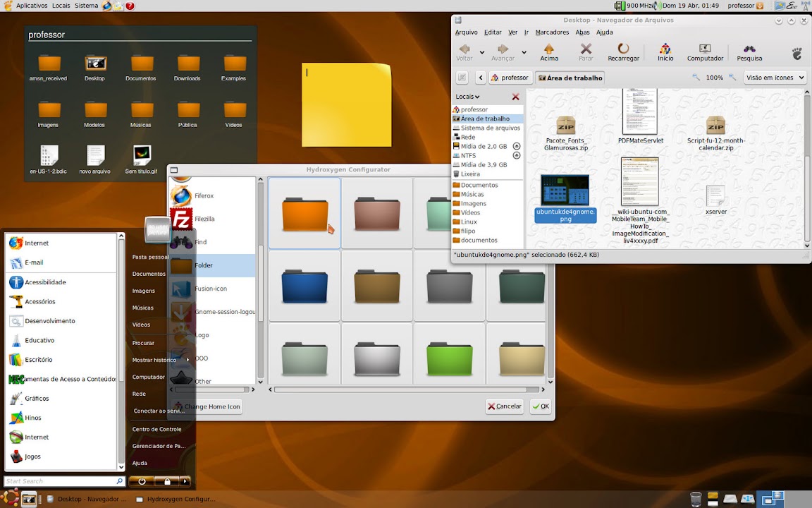Image resolution: width=812 pixels, height=508 pixels.
Task: Zoom out with the magnifier left of 100%
Action: point(696,78)
